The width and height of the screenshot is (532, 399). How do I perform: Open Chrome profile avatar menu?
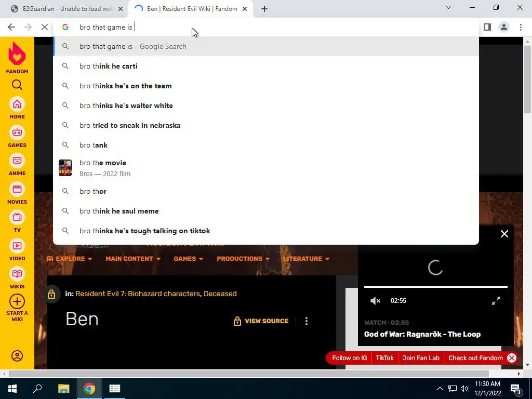point(504,27)
